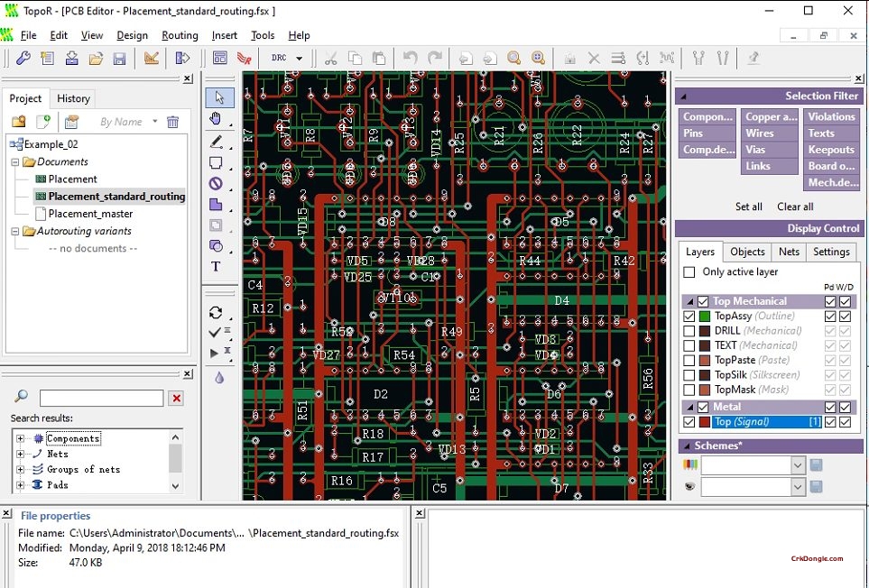Click the Save disk icon in toolbar

click(119, 59)
